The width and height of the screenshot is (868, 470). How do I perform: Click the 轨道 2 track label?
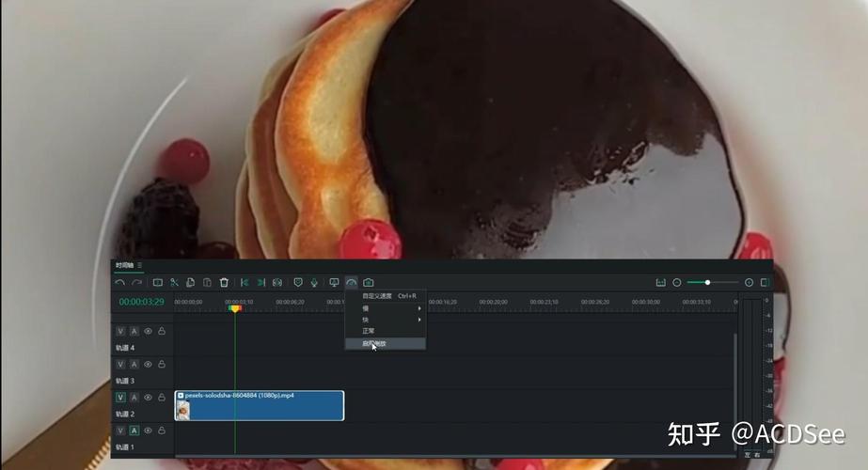click(125, 415)
